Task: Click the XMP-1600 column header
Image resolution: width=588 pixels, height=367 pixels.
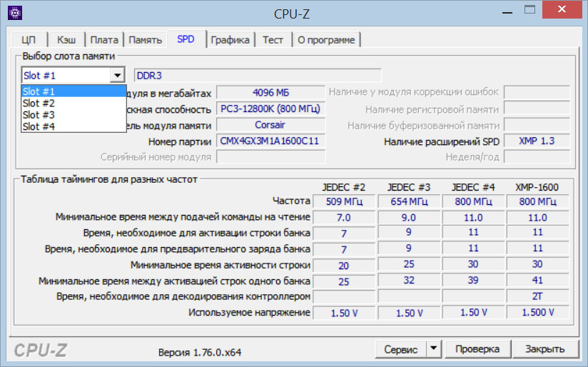Action: (x=537, y=187)
